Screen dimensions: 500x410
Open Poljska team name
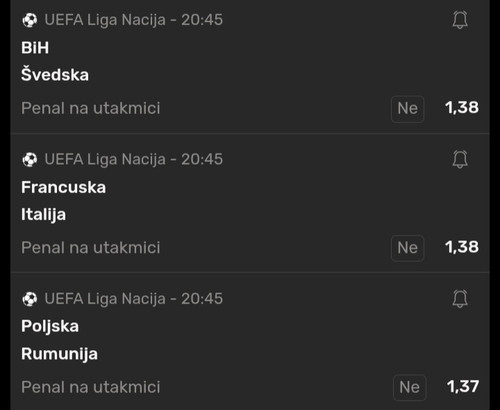50,326
